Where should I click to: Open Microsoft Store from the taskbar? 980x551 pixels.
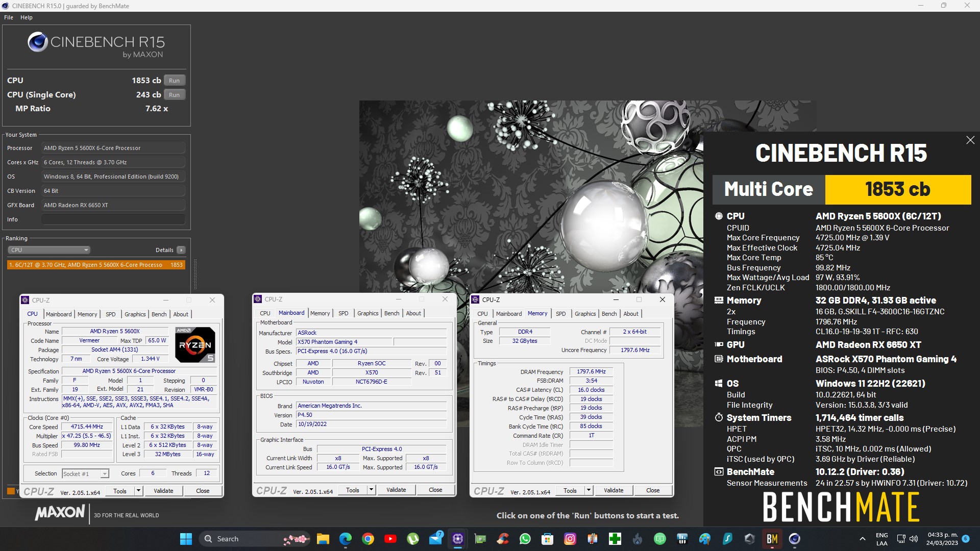pos(548,539)
